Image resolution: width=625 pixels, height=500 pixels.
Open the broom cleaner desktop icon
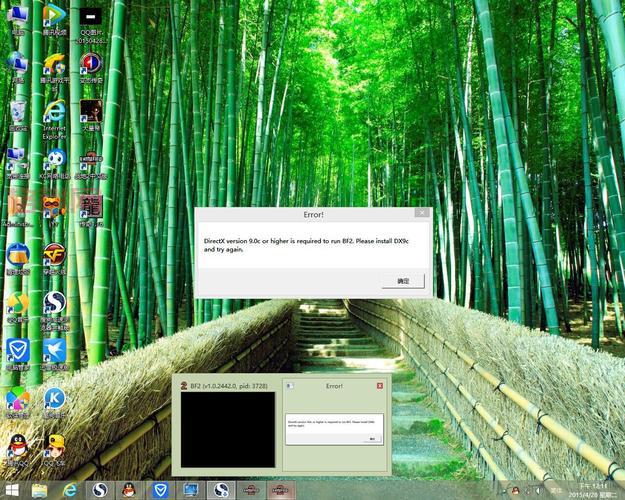coord(18,259)
